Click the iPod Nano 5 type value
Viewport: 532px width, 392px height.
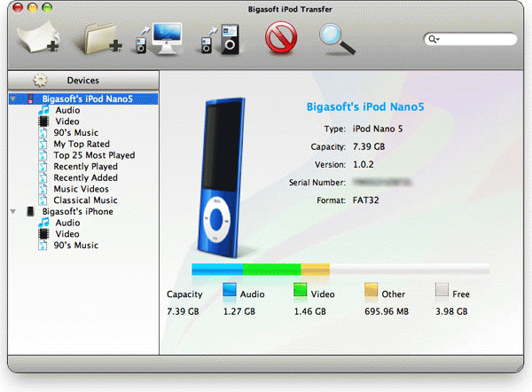(x=378, y=129)
